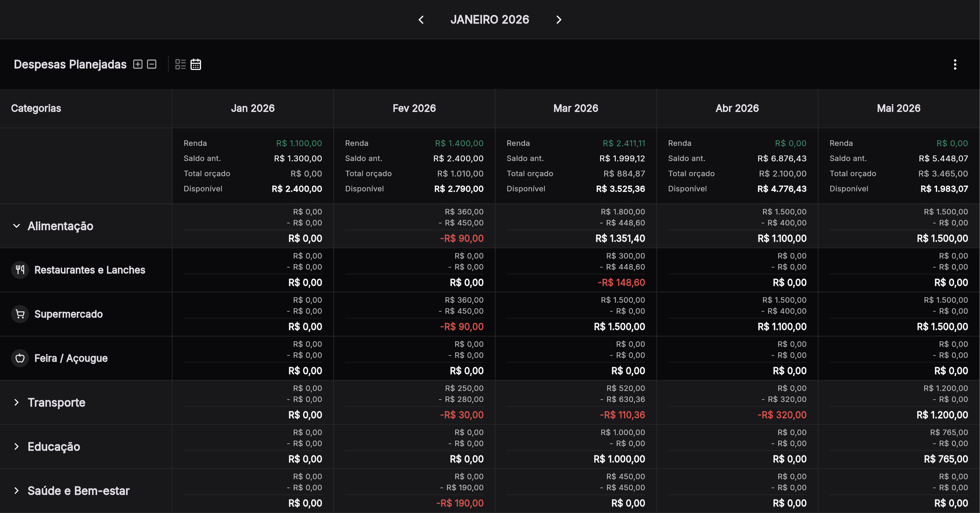Screen dimensions: 980x513
Task: Click Alimentação Mar 2026 balance R$ 1.351,40
Action: click(620, 238)
